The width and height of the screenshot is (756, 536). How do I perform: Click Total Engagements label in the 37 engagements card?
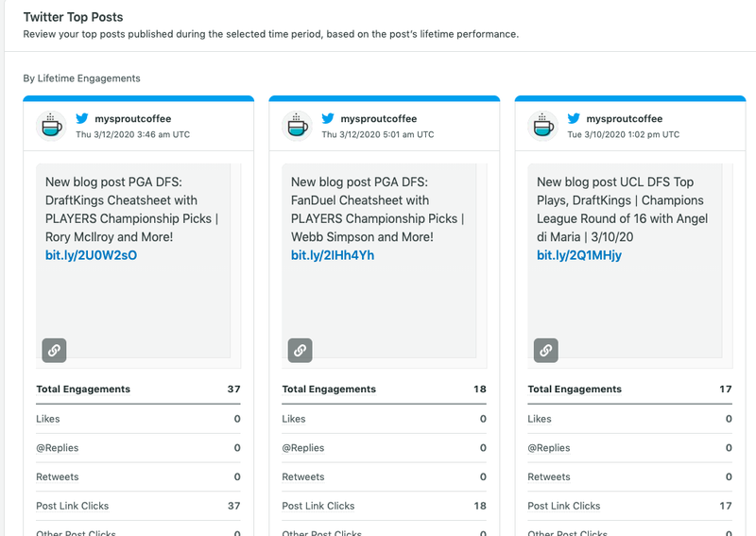(83, 389)
